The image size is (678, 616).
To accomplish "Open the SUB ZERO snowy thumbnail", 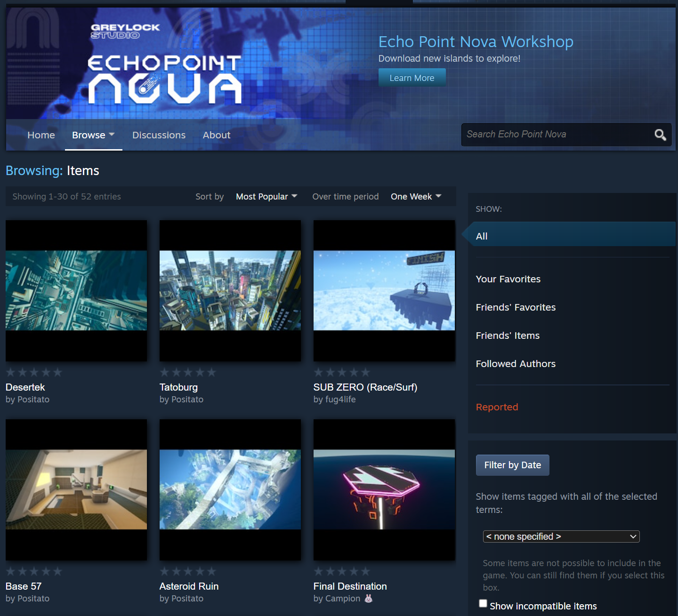I will pos(384,291).
